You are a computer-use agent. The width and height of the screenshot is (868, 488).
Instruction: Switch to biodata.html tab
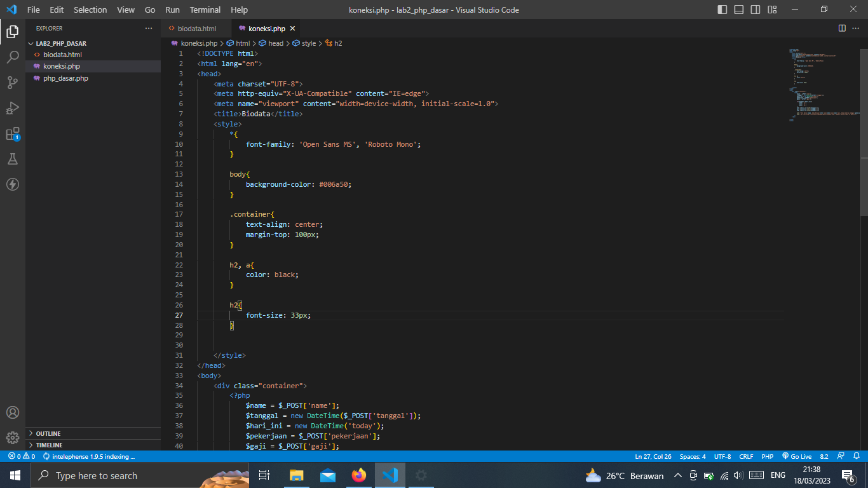point(196,29)
